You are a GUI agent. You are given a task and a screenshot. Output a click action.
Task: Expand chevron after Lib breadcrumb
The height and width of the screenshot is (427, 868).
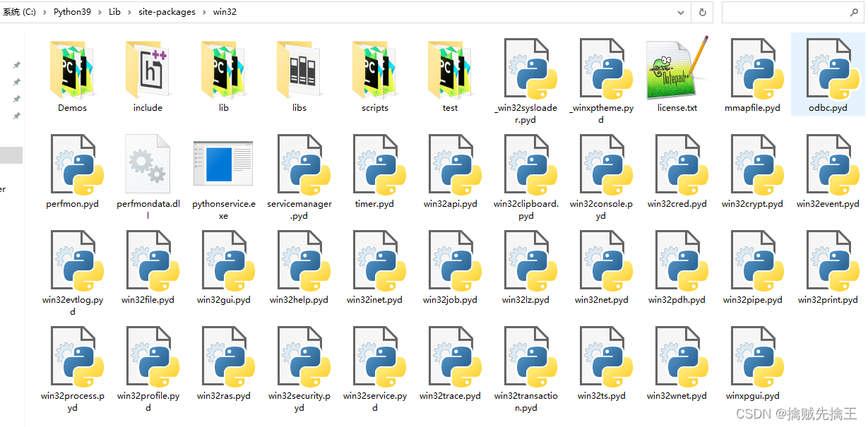pos(129,12)
